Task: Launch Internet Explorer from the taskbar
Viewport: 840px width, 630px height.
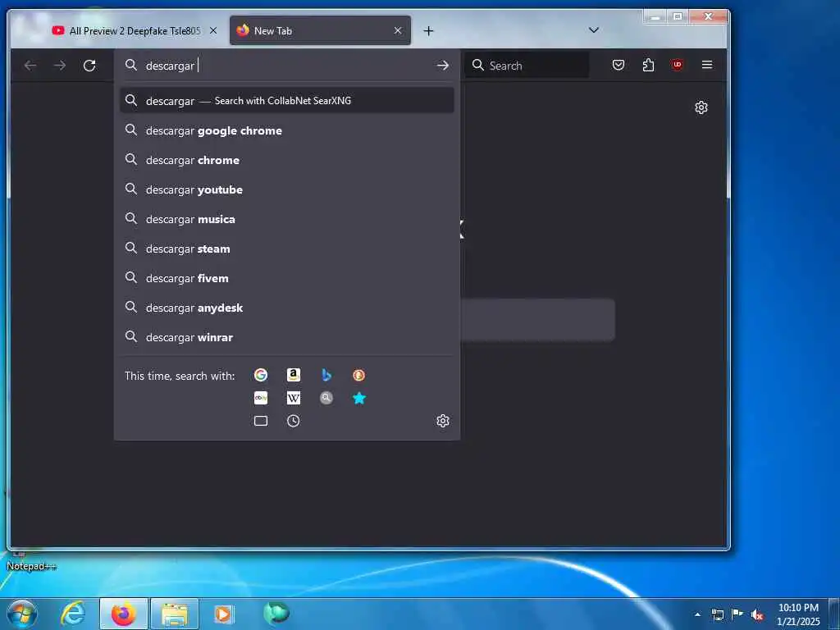Action: pyautogui.click(x=73, y=614)
